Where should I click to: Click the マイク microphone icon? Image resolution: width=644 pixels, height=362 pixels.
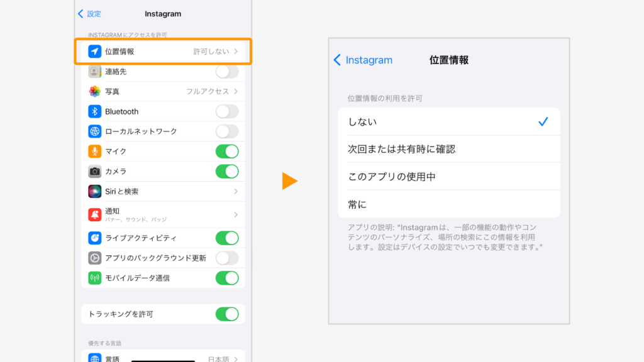pos(95,151)
